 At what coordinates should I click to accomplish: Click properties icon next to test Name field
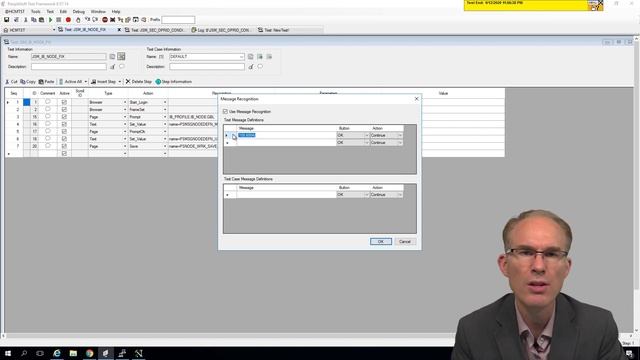tap(112, 57)
